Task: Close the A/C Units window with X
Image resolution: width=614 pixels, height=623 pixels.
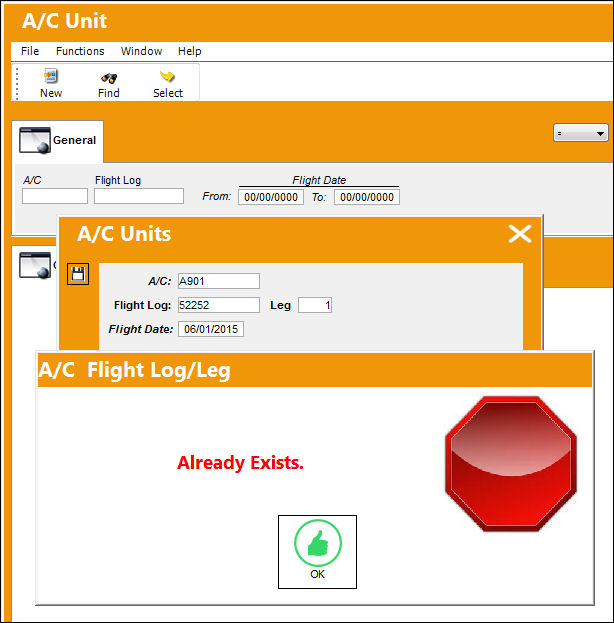Action: pos(520,234)
